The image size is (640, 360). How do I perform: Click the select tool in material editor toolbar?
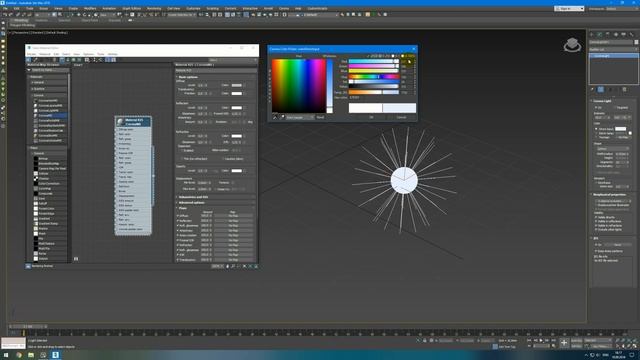(x=29, y=60)
